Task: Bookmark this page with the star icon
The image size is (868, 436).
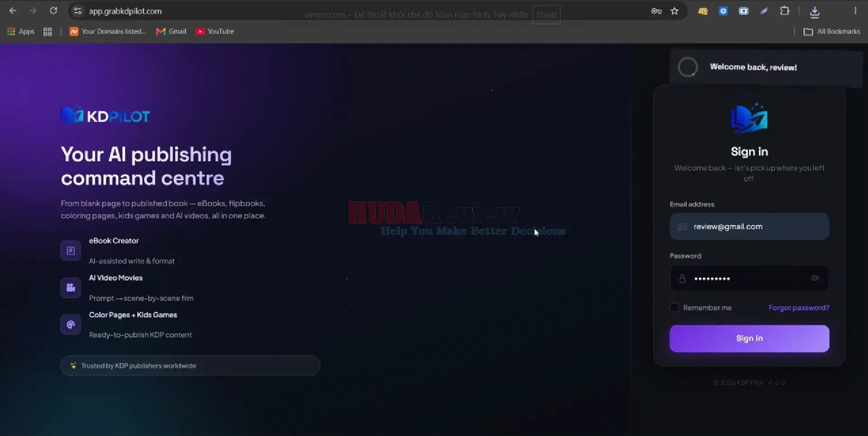Action: tap(674, 11)
